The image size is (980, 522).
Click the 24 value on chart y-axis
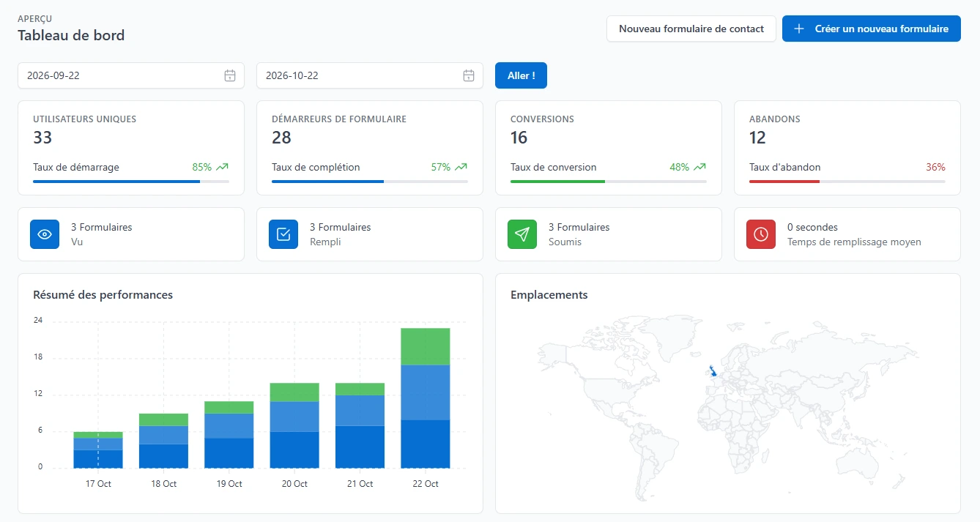[38, 321]
